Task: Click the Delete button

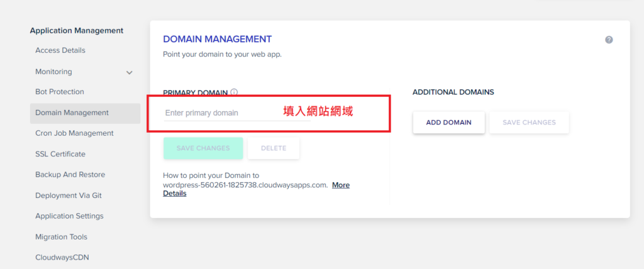Action: pyautogui.click(x=274, y=148)
